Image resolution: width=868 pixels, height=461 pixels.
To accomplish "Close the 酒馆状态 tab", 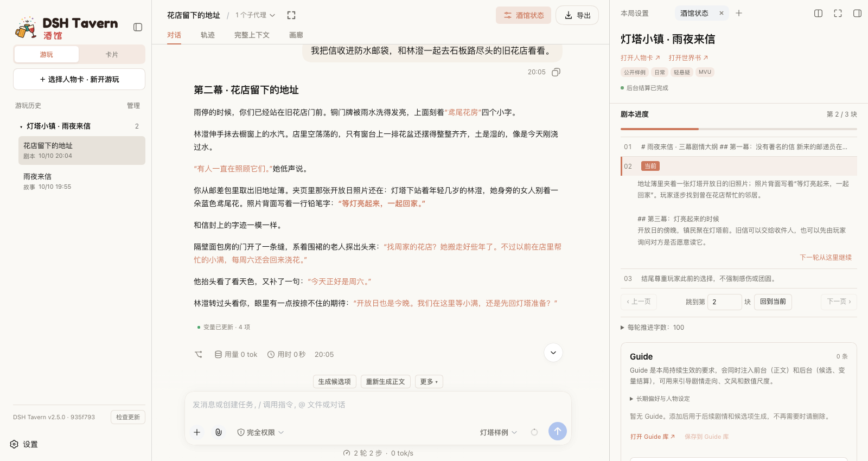I will click(722, 14).
